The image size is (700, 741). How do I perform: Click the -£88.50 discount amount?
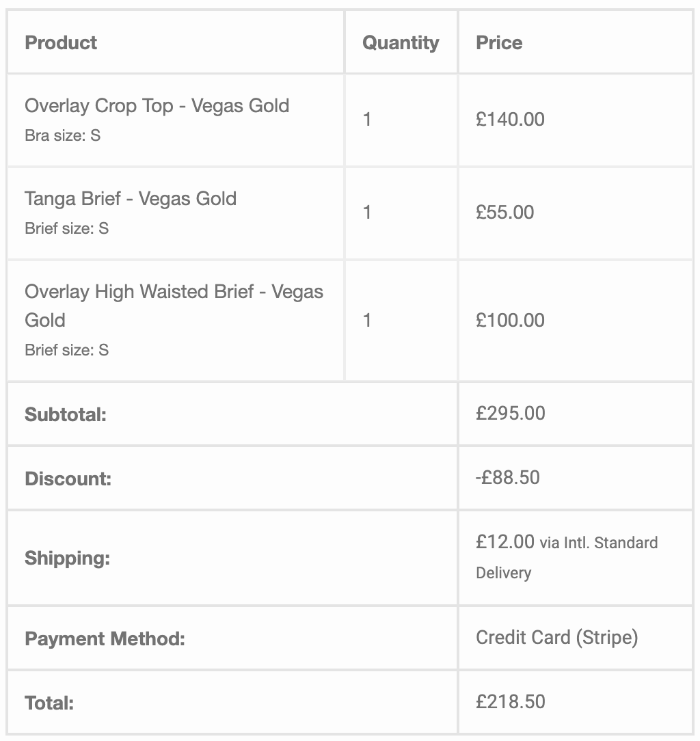pos(508,477)
